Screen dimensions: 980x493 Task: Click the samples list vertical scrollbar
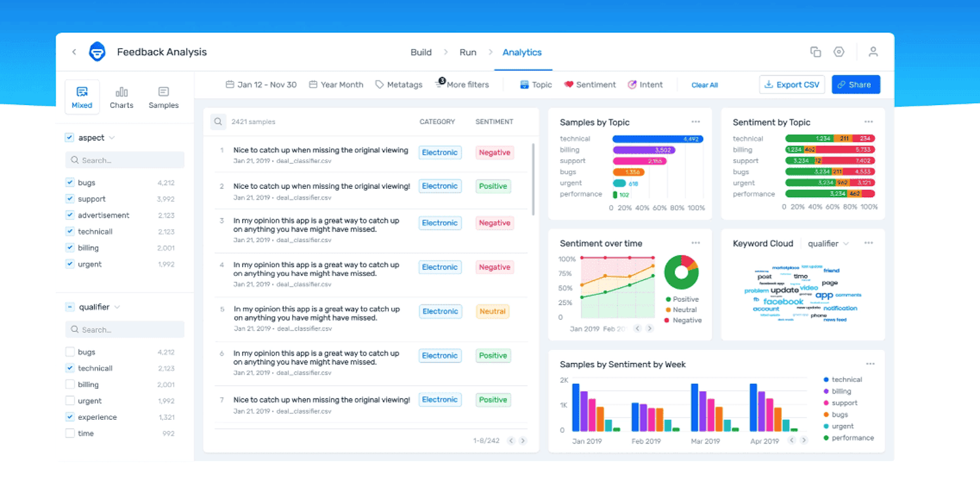(x=534, y=180)
